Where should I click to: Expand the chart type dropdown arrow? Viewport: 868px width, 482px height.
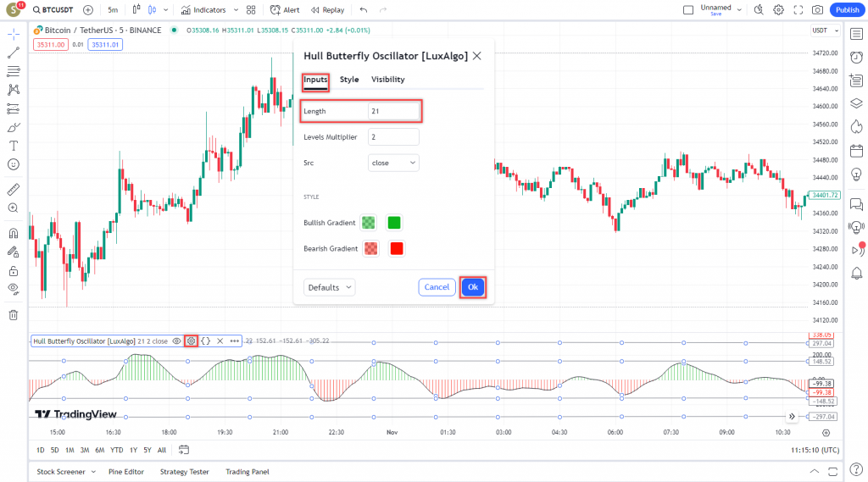[165, 10]
